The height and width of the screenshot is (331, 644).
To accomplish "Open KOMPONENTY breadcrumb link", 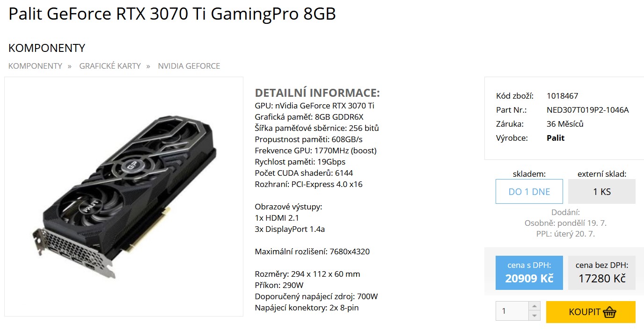I will coord(35,66).
